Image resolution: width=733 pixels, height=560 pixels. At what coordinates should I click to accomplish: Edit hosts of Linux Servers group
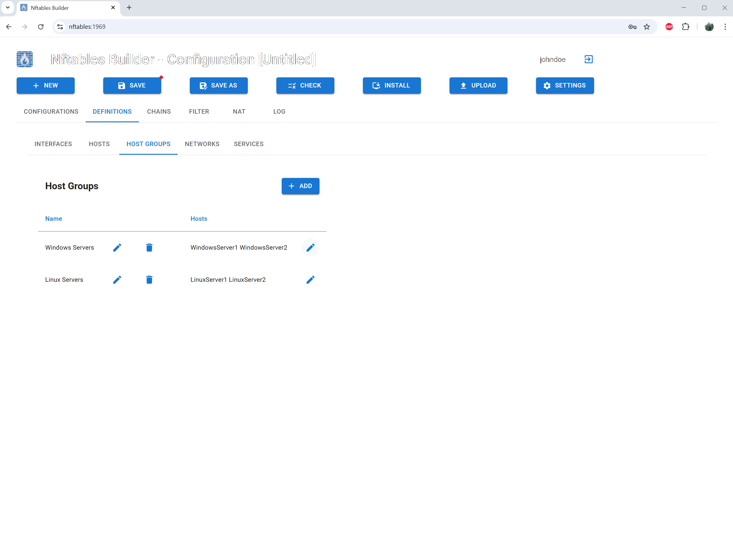click(311, 280)
